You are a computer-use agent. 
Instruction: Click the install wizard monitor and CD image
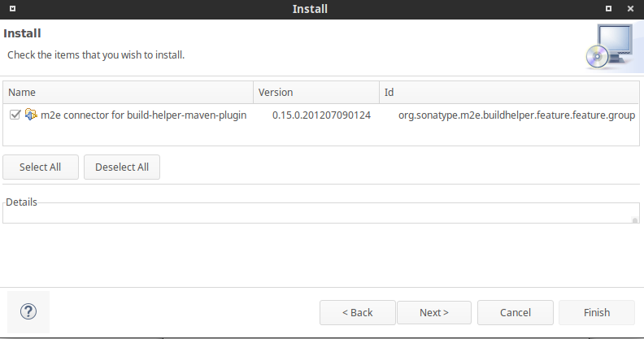(x=608, y=47)
